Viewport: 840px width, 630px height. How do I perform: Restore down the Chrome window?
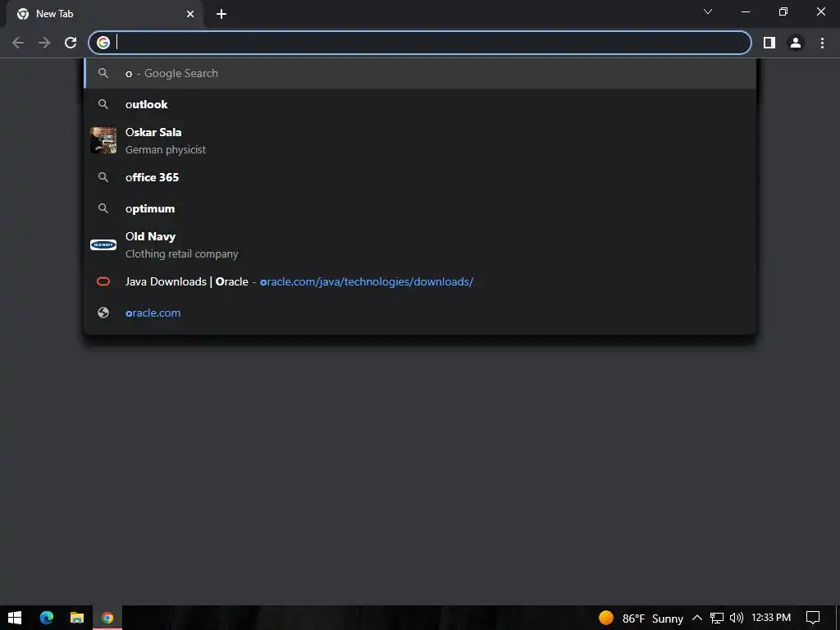coord(783,11)
